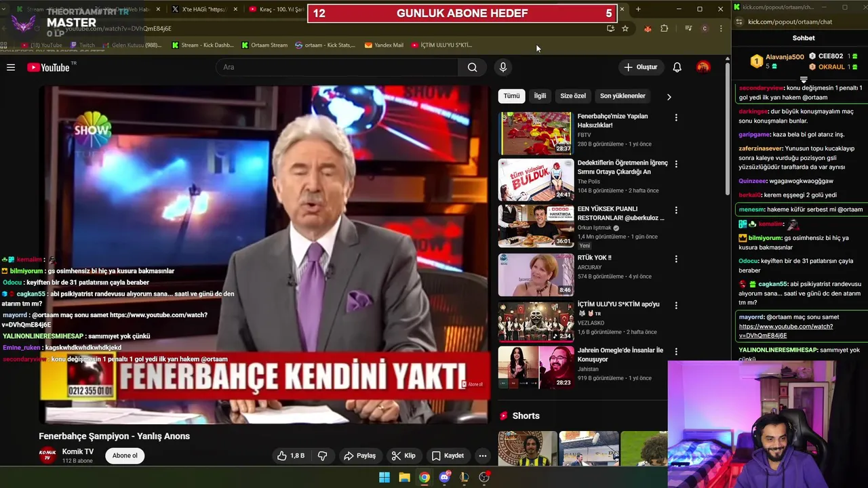Bookmark this page with star icon
This screenshot has height=488, width=868.
(x=625, y=28)
